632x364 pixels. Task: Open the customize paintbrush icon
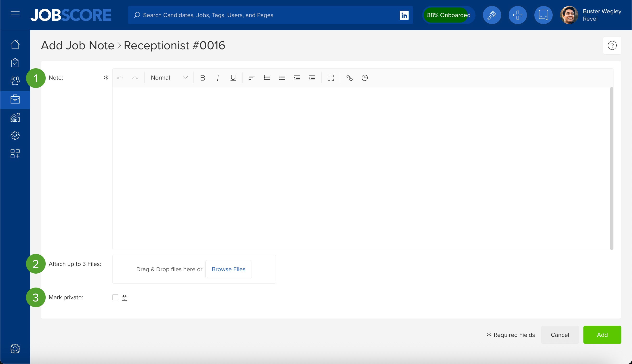pyautogui.click(x=492, y=15)
